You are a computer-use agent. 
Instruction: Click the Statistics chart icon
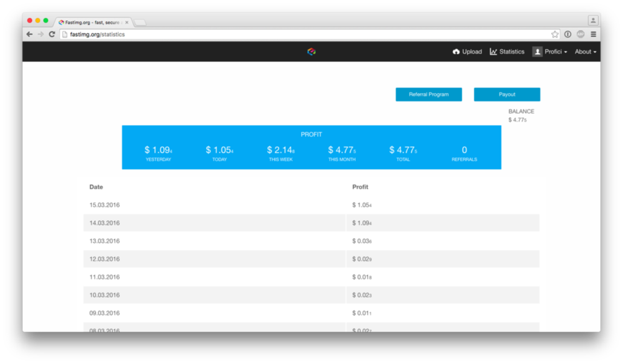tap(493, 52)
